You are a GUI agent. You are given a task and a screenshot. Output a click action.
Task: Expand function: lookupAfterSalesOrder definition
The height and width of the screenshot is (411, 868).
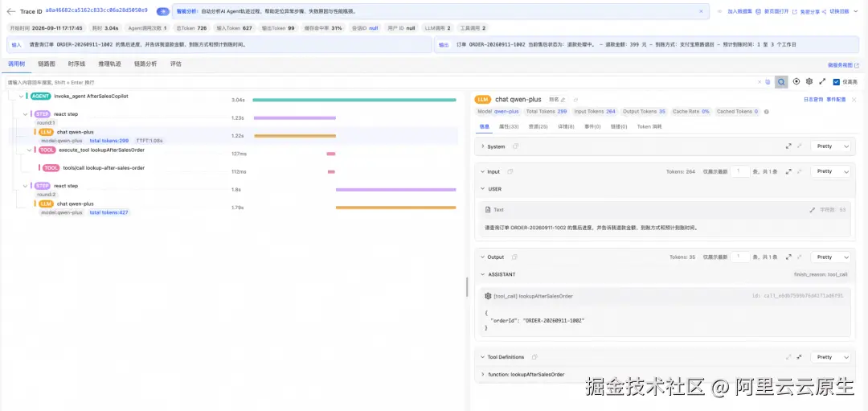[483, 375]
